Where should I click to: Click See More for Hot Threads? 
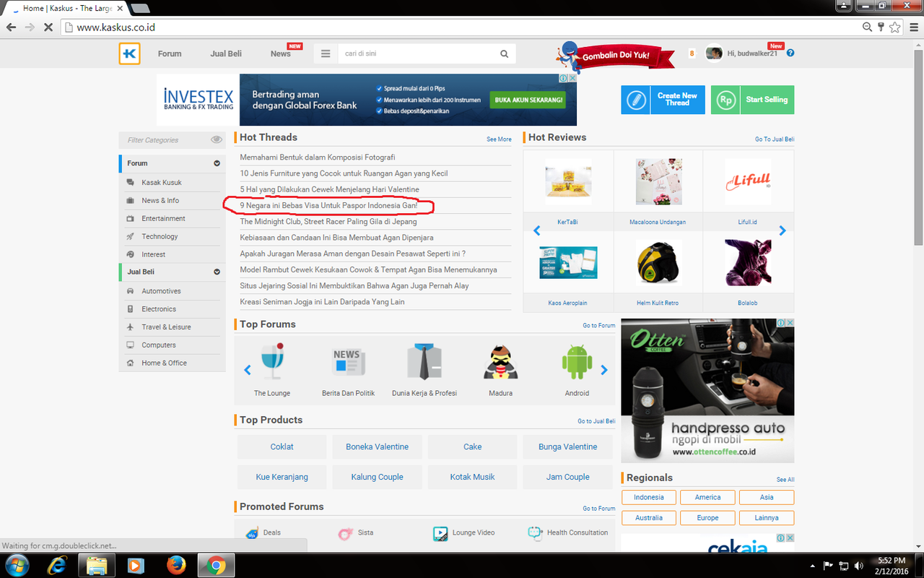[499, 139]
